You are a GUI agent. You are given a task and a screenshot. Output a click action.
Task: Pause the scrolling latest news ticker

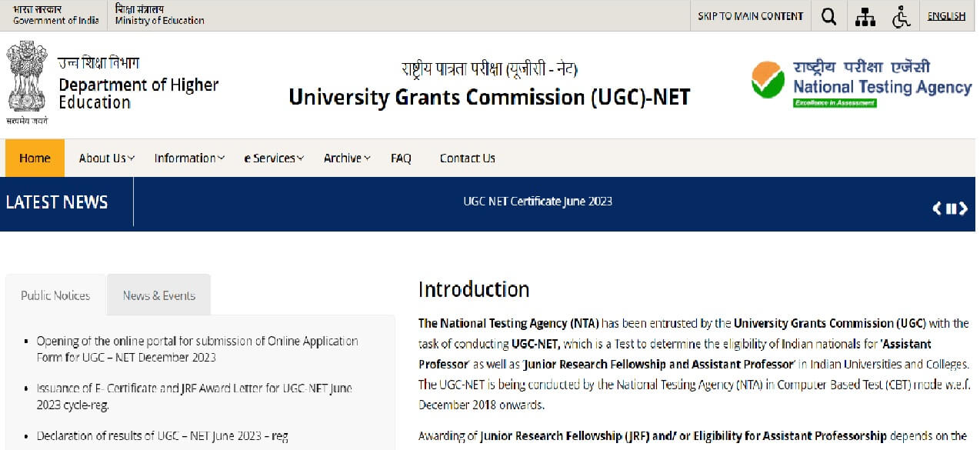click(x=952, y=208)
